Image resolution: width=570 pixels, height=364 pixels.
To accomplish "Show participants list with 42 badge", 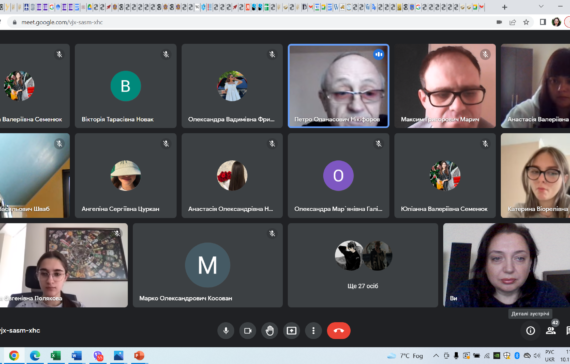I will pos(551,330).
